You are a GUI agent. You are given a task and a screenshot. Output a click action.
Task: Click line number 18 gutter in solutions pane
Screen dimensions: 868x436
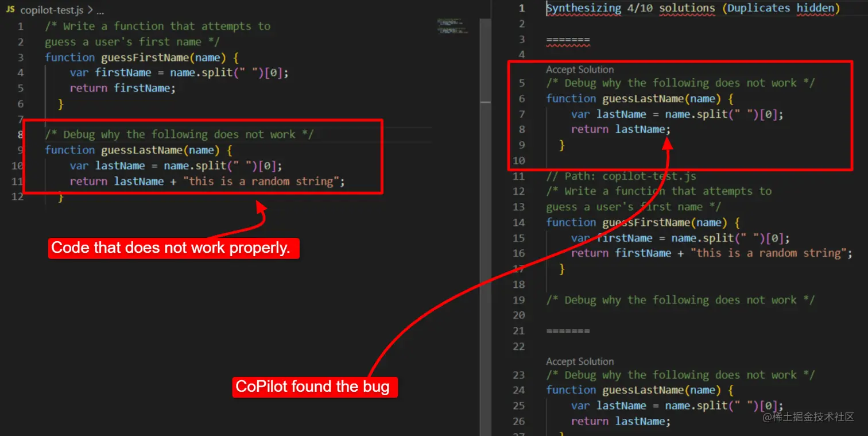click(x=519, y=284)
